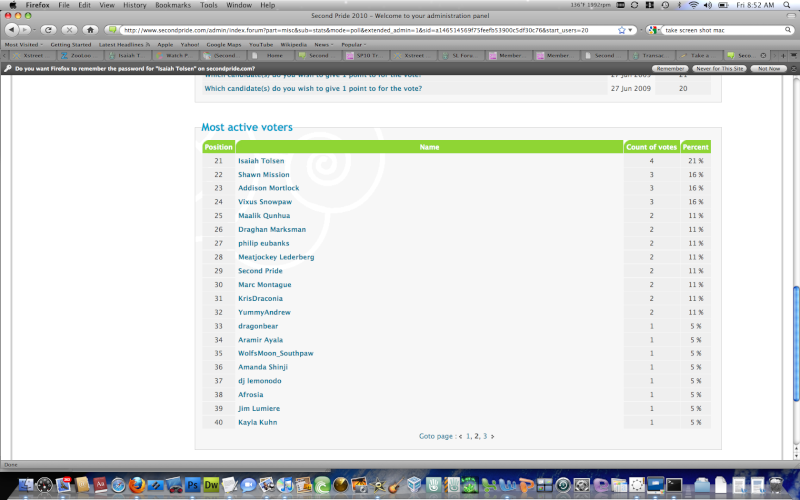Switch to the SP10 Tr... tab
The height and width of the screenshot is (500, 800).
tap(366, 55)
